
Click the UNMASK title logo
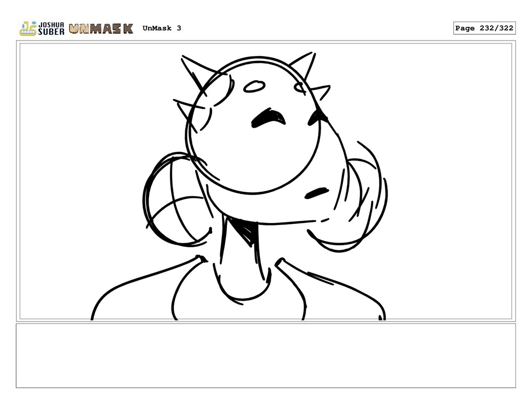(101, 29)
